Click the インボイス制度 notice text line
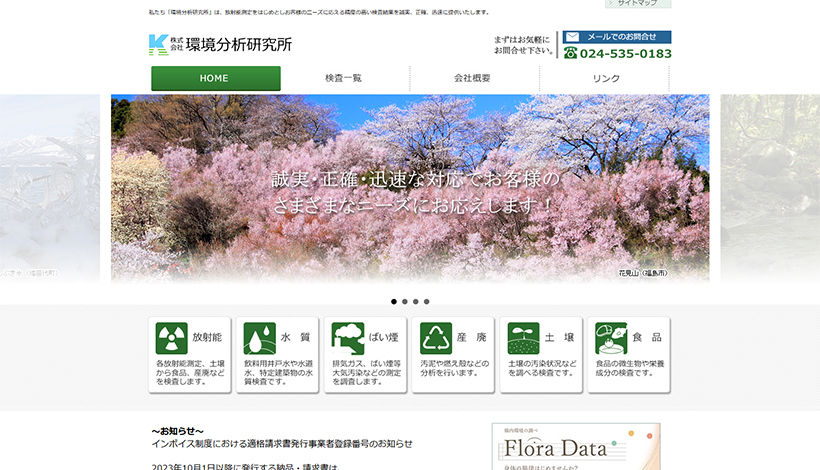The width and height of the screenshot is (820, 470). (282, 444)
